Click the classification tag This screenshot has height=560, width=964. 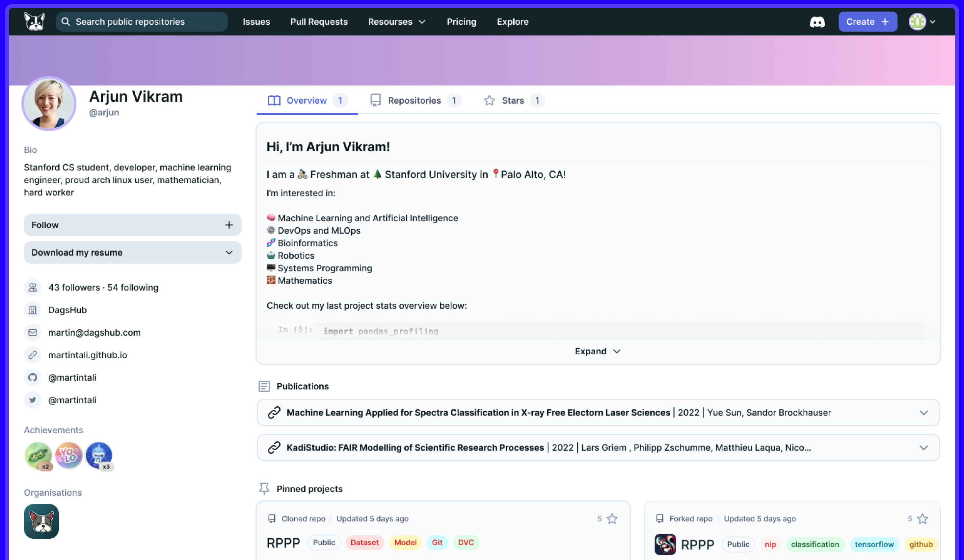pos(815,544)
